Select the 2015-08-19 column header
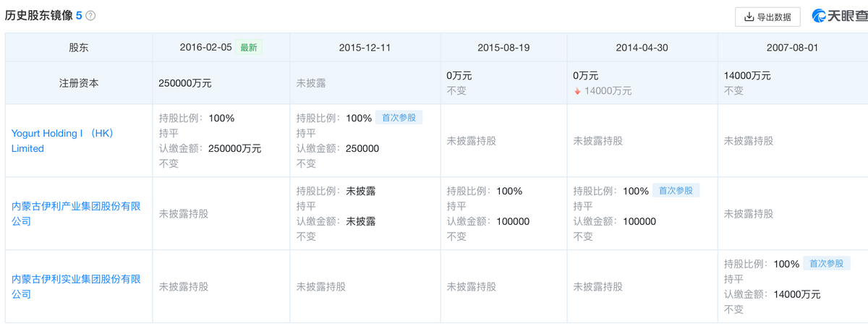 [x=503, y=48]
